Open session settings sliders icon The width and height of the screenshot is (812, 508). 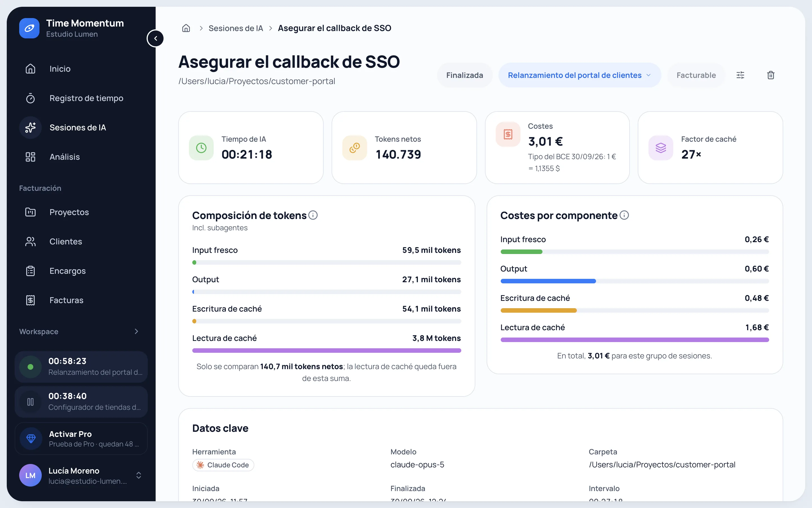(740, 75)
